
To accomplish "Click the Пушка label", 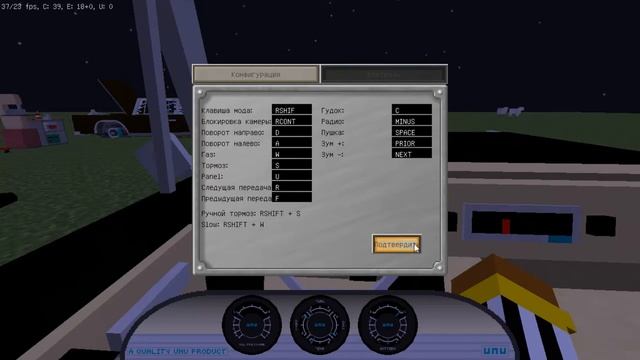I will 333,133.
